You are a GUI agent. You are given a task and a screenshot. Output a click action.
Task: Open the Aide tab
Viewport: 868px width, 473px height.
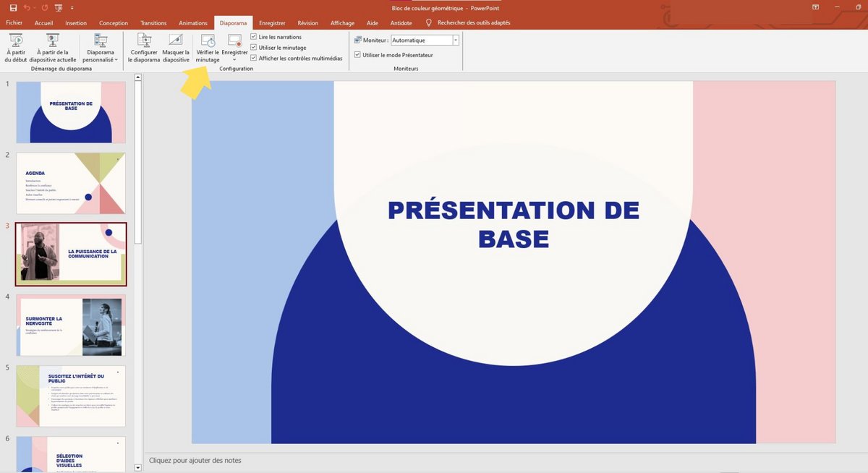coord(373,23)
